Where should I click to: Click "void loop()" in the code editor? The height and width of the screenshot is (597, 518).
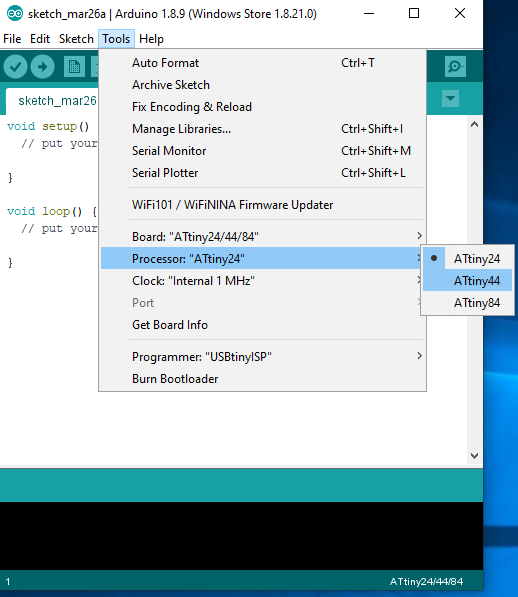tap(45, 211)
